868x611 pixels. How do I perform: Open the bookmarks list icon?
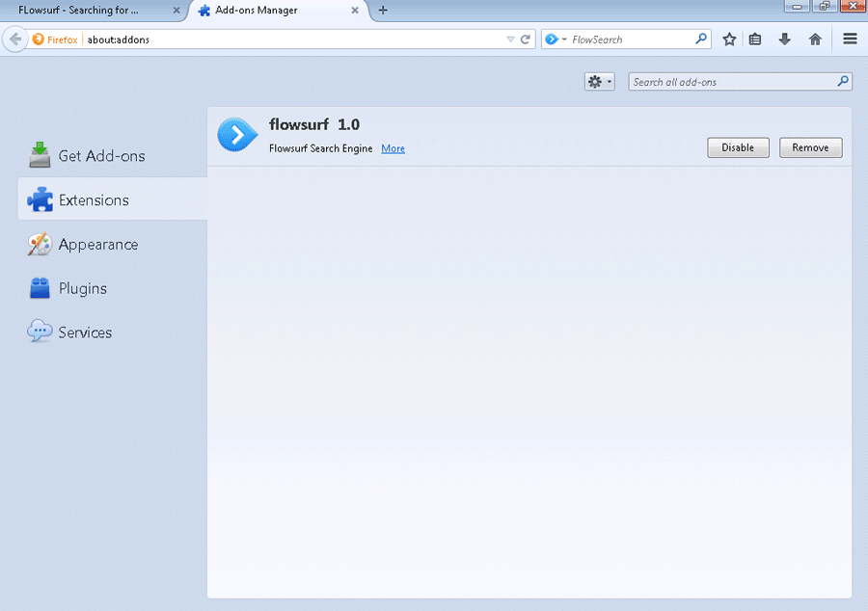click(x=755, y=40)
